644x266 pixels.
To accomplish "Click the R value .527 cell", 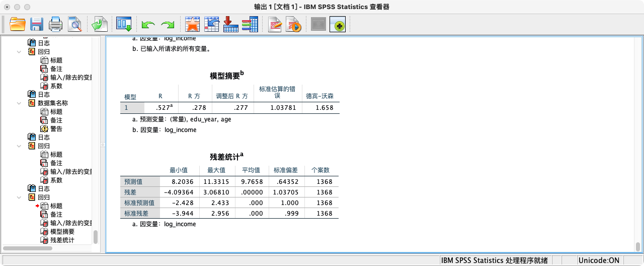I will tap(161, 108).
